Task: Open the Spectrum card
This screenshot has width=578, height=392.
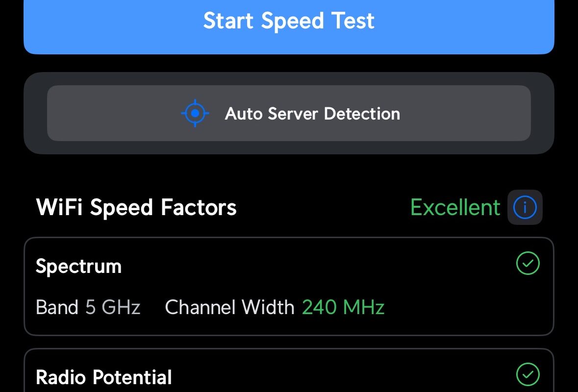Action: point(289,286)
